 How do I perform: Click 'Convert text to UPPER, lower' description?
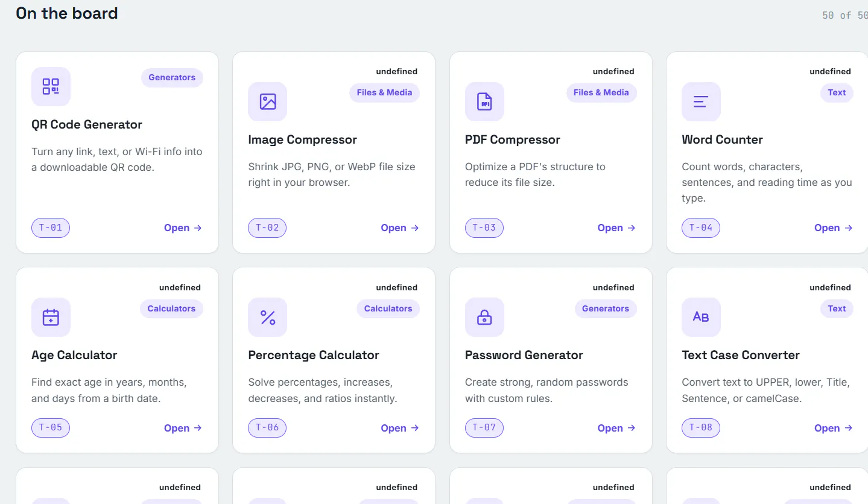766,391
